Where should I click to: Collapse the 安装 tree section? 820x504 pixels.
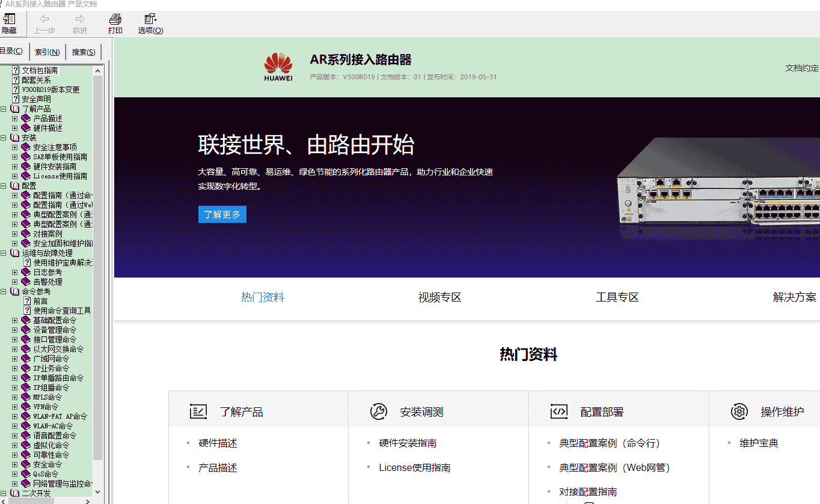pos(4,138)
